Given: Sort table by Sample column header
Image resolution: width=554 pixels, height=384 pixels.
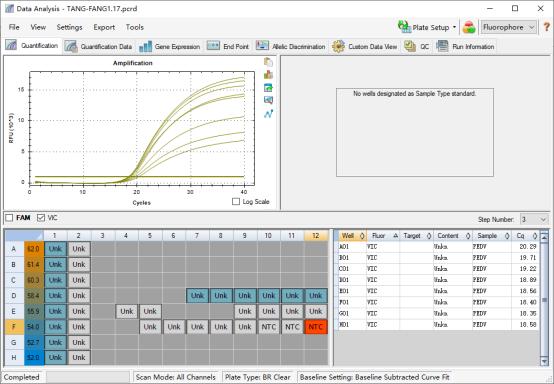Looking at the screenshot, I should 491,236.
